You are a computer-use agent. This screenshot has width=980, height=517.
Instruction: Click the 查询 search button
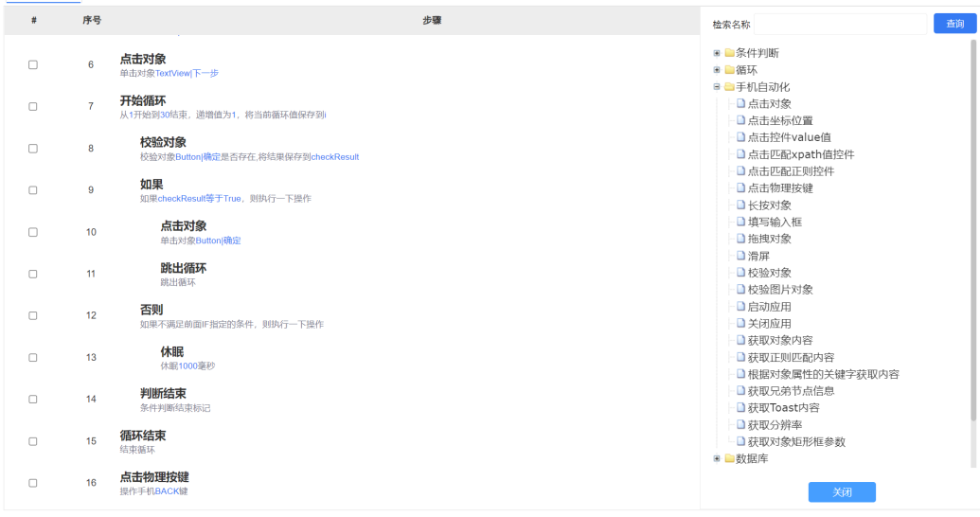point(954,24)
